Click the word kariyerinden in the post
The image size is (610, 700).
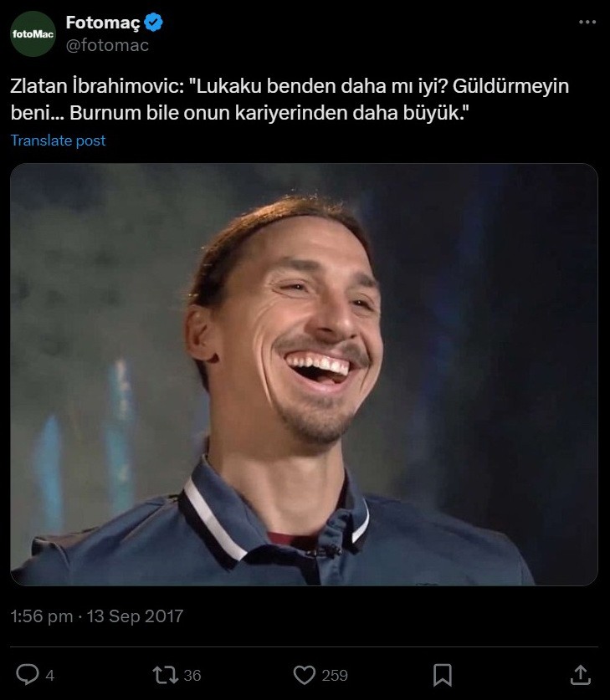[291, 113]
